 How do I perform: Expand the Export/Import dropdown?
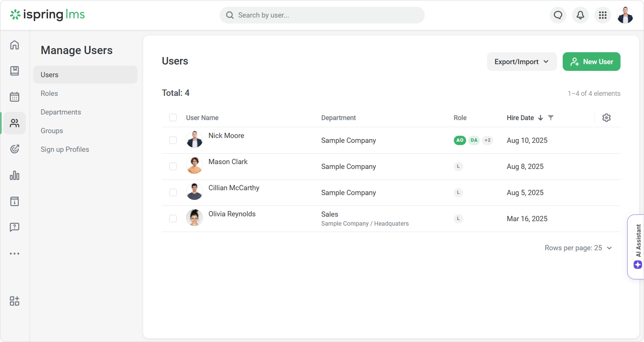(x=522, y=62)
